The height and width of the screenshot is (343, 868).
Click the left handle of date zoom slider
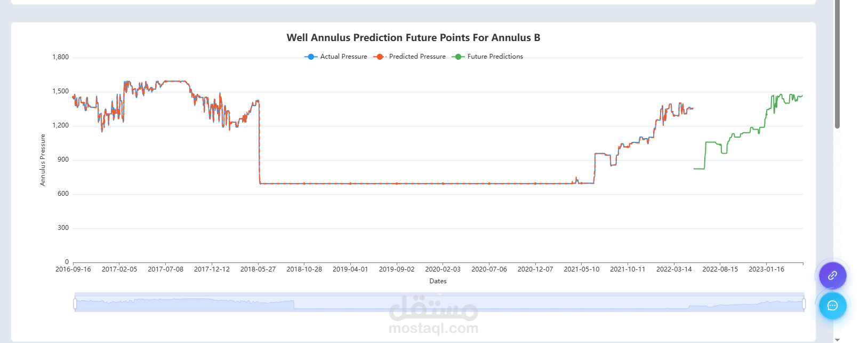coord(75,304)
